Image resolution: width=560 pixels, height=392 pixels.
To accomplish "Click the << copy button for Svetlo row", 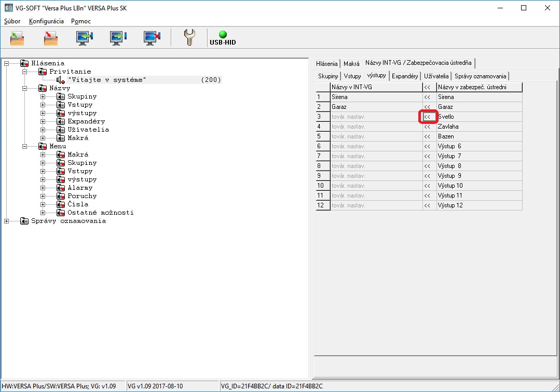I will click(428, 117).
